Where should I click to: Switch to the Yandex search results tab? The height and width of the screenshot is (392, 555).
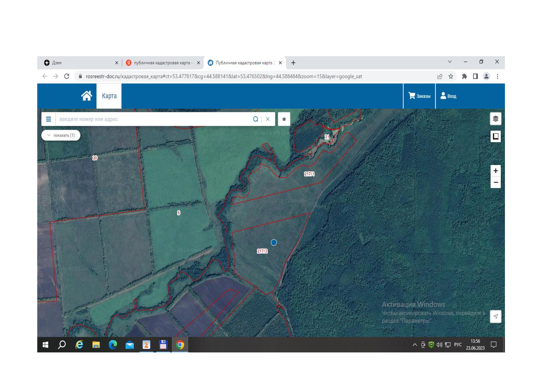tap(162, 63)
